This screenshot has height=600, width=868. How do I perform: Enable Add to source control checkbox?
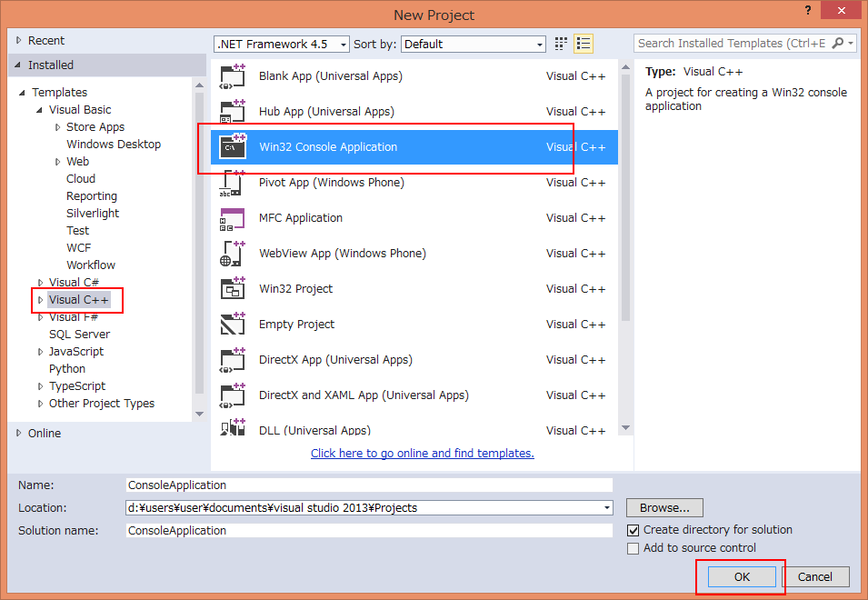[634, 548]
